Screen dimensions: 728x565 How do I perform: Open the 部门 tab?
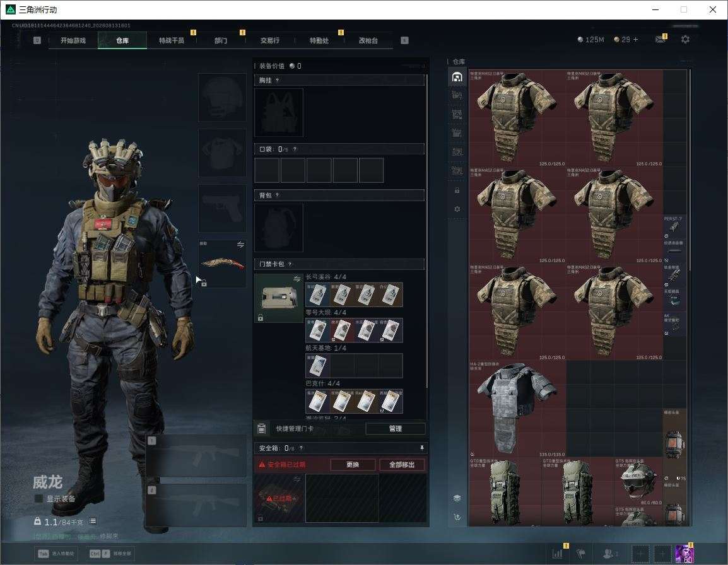tap(221, 40)
